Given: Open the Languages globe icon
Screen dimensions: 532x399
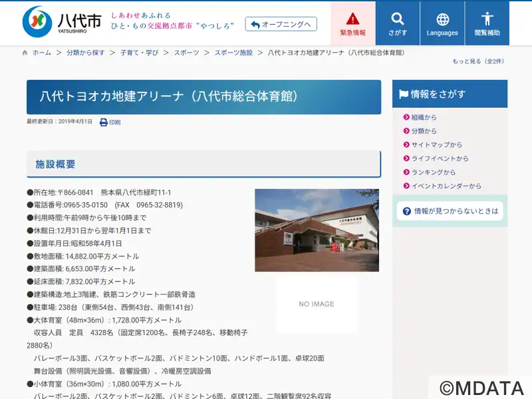Looking at the screenshot, I should click(x=442, y=20).
